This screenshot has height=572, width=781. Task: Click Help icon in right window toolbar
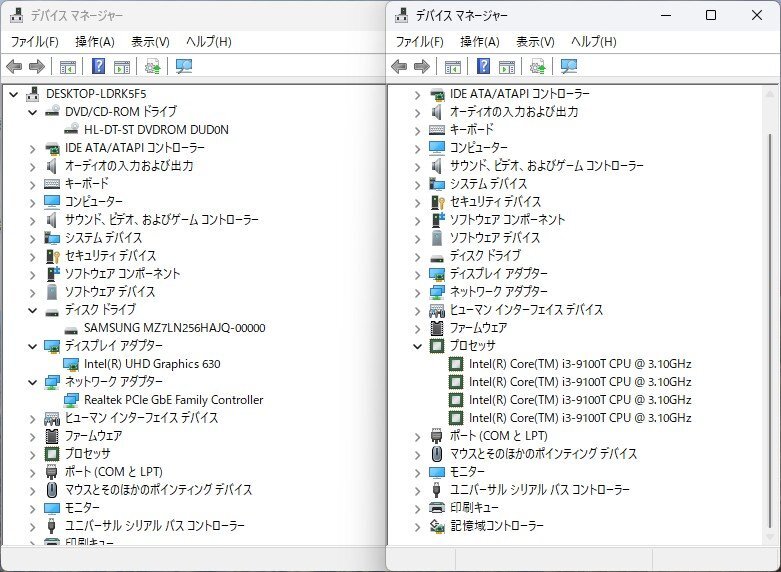(484, 66)
